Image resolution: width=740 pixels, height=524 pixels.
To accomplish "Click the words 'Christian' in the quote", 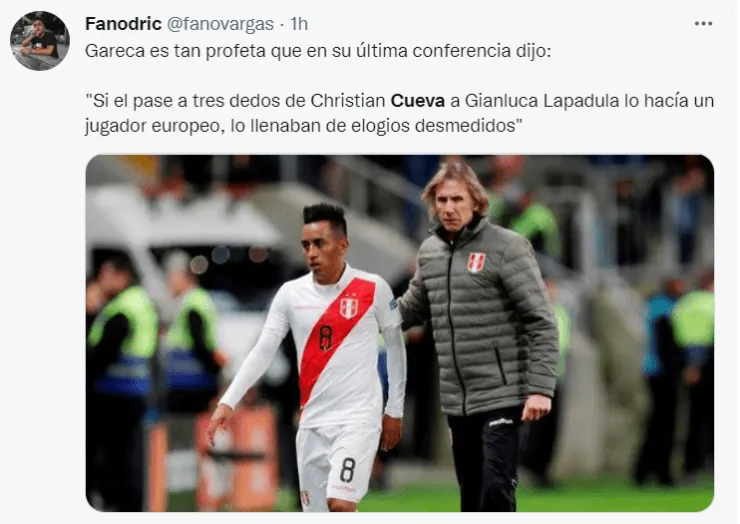I will point(348,101).
